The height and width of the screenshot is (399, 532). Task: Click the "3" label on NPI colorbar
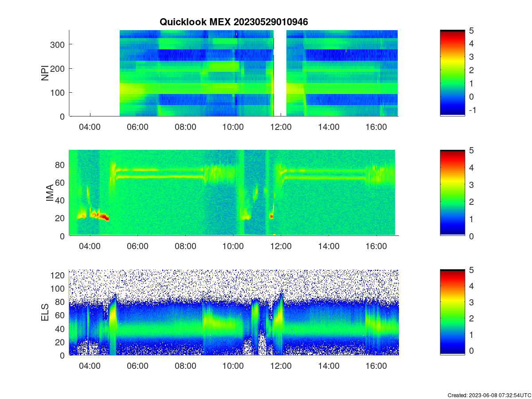tap(472, 57)
